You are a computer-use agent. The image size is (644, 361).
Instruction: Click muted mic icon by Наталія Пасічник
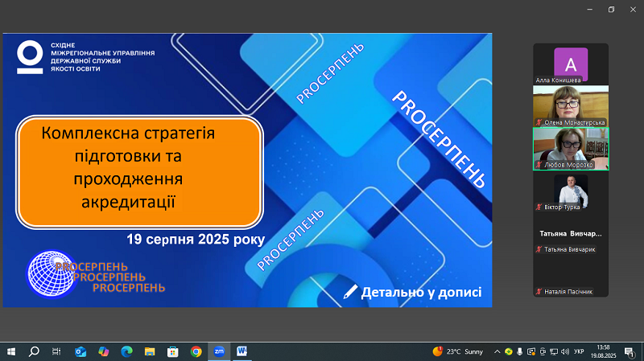539,292
